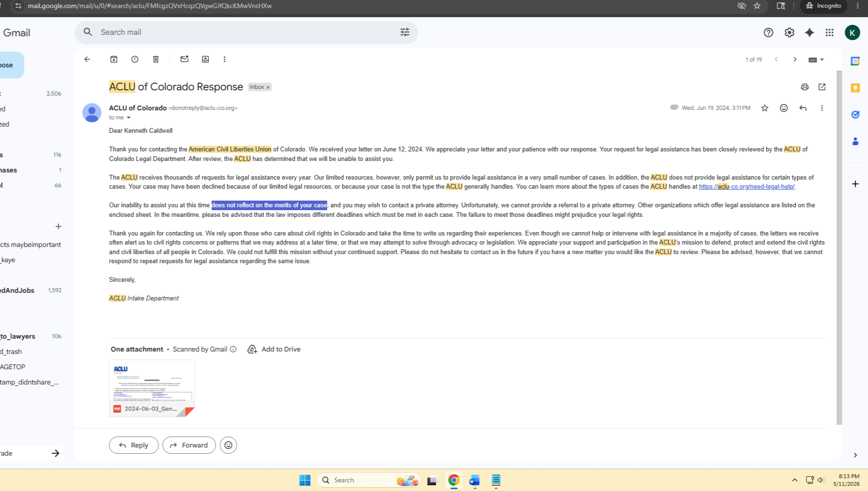The width and height of the screenshot is (868, 491).
Task: Reply using the arrow icon near date
Action: pos(803,108)
